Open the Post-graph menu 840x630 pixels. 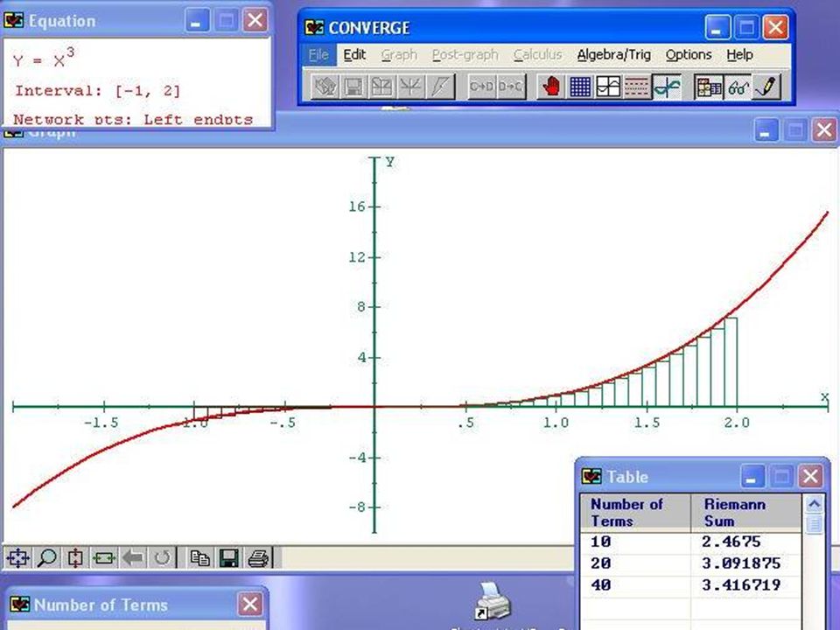click(465, 54)
